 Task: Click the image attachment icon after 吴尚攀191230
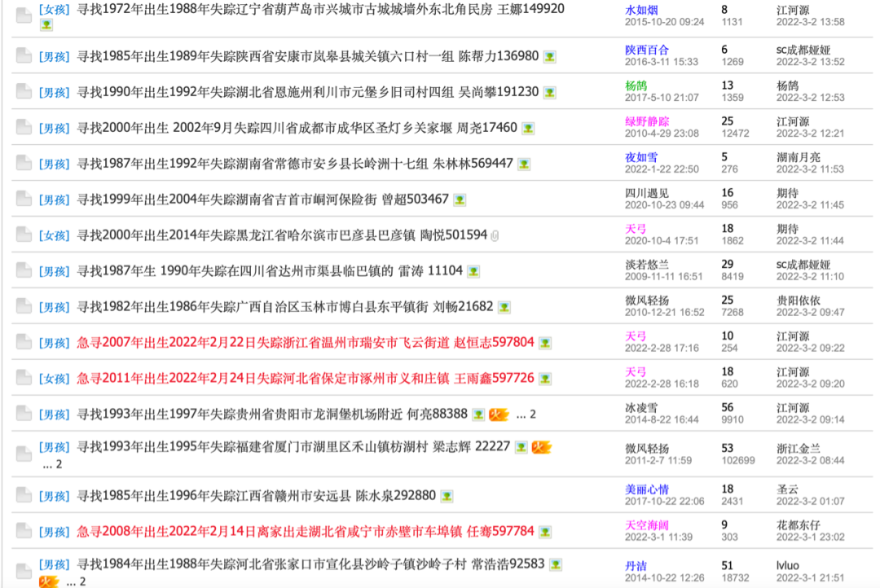pos(550,93)
